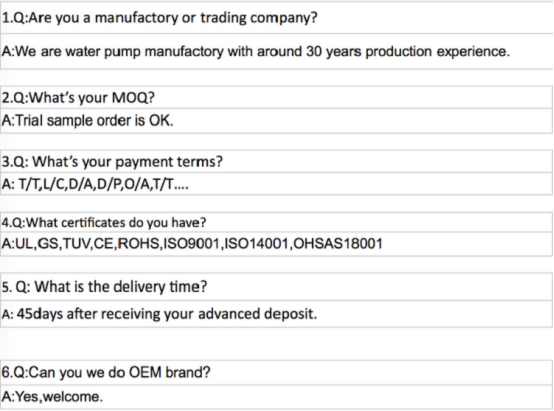554x411 pixels.
Task: Select the "Yes,welcome." answer row
Action: coord(276,397)
